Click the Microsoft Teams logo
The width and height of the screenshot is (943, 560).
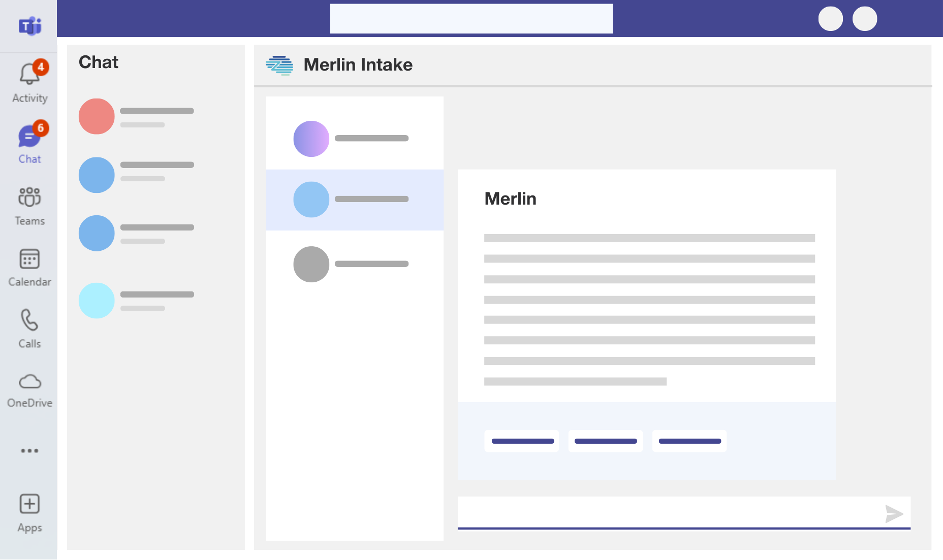(30, 25)
